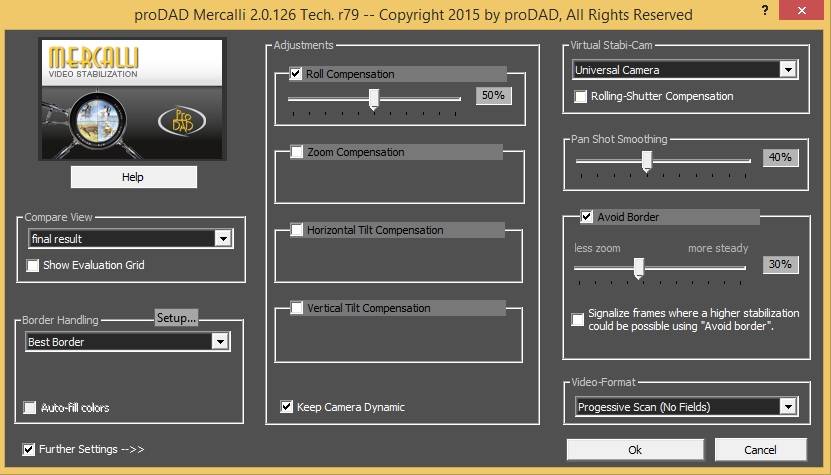The height and width of the screenshot is (475, 831).
Task: Uncheck Keep Camera Dynamic
Action: point(287,407)
